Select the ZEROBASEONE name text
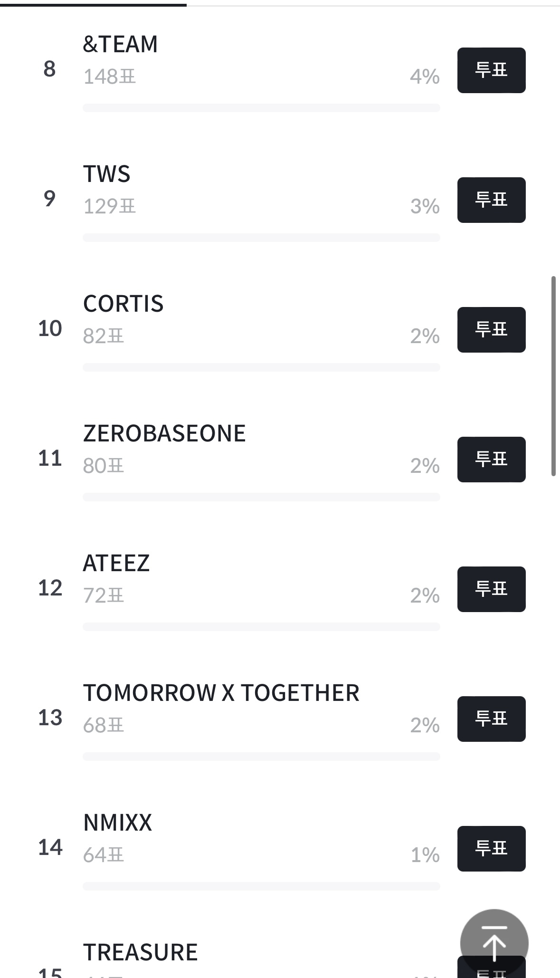The image size is (560, 978). tap(164, 433)
